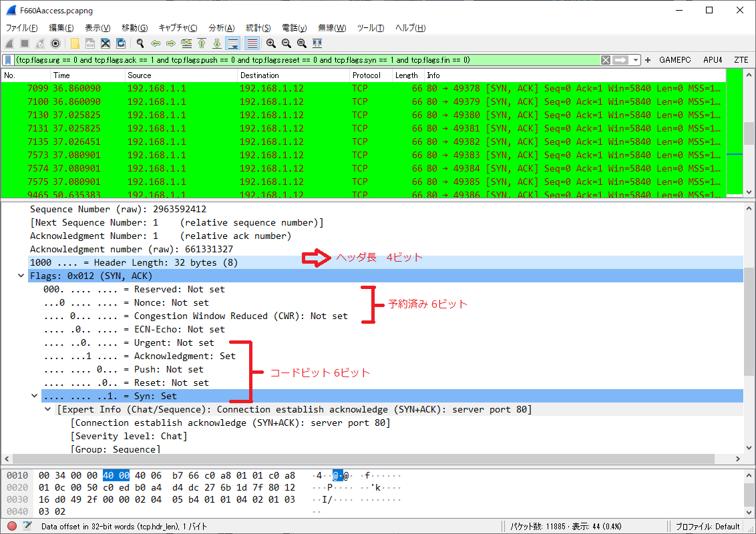Save this capture file
The height and width of the screenshot is (534, 756).
pyautogui.click(x=90, y=43)
